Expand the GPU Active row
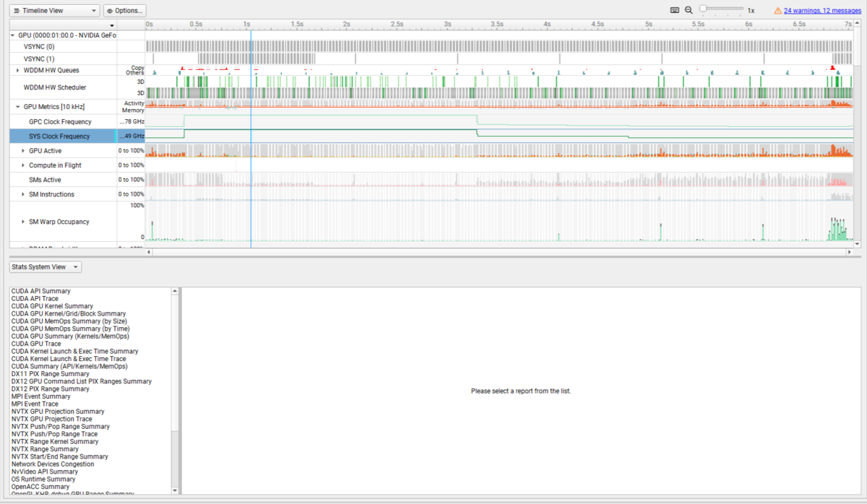The height and width of the screenshot is (504, 867). pos(23,151)
